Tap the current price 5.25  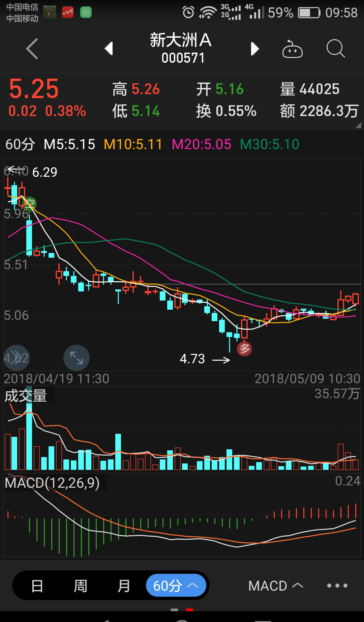34,89
